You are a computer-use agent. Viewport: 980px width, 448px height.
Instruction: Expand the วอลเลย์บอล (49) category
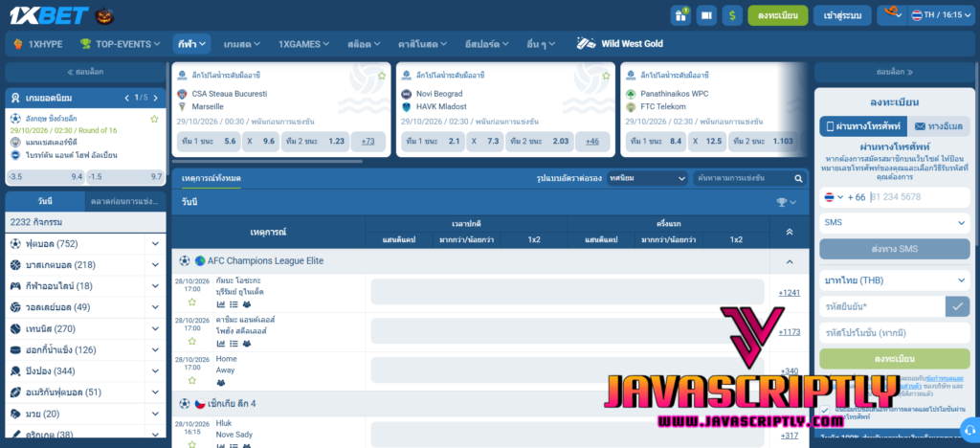click(155, 307)
